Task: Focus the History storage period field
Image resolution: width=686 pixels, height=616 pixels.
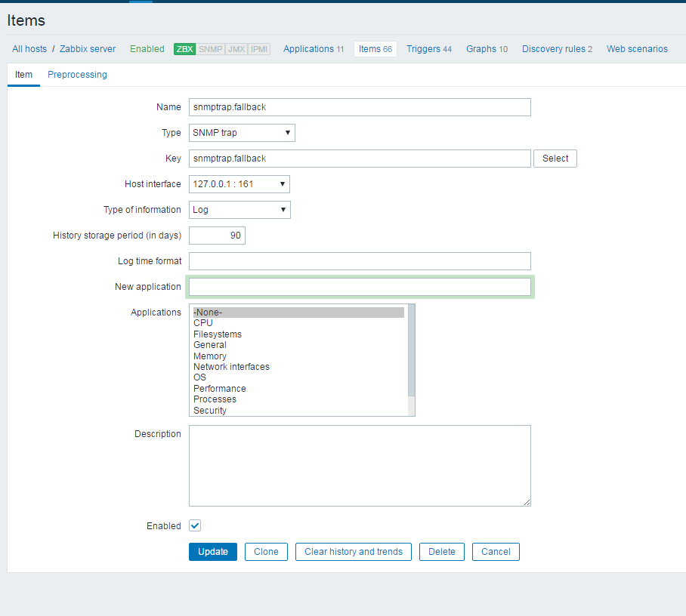Action: [x=217, y=236]
